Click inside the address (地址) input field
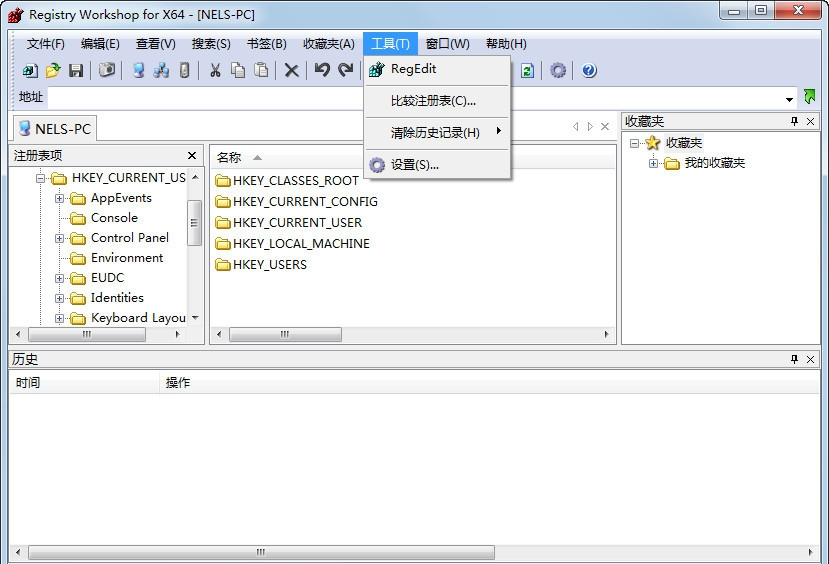829x564 pixels. coord(414,97)
